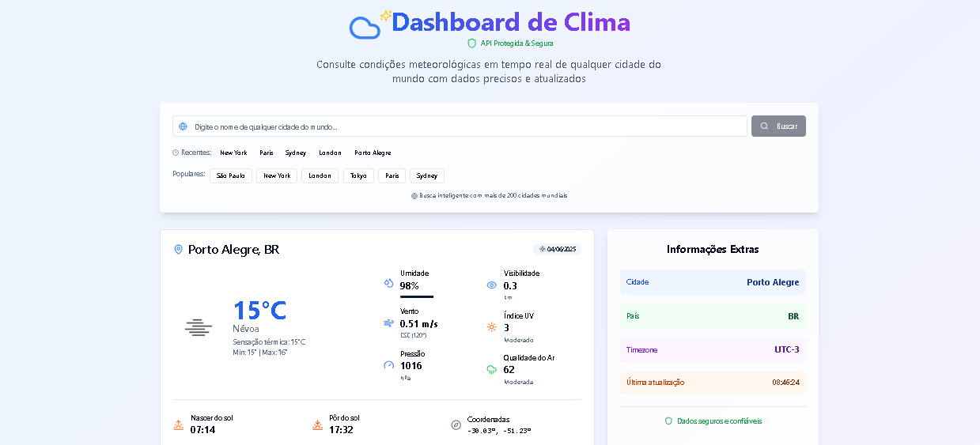Viewport: 980px width, 445px height.
Task: Focus the city name search input
Action: pyautogui.click(x=460, y=126)
